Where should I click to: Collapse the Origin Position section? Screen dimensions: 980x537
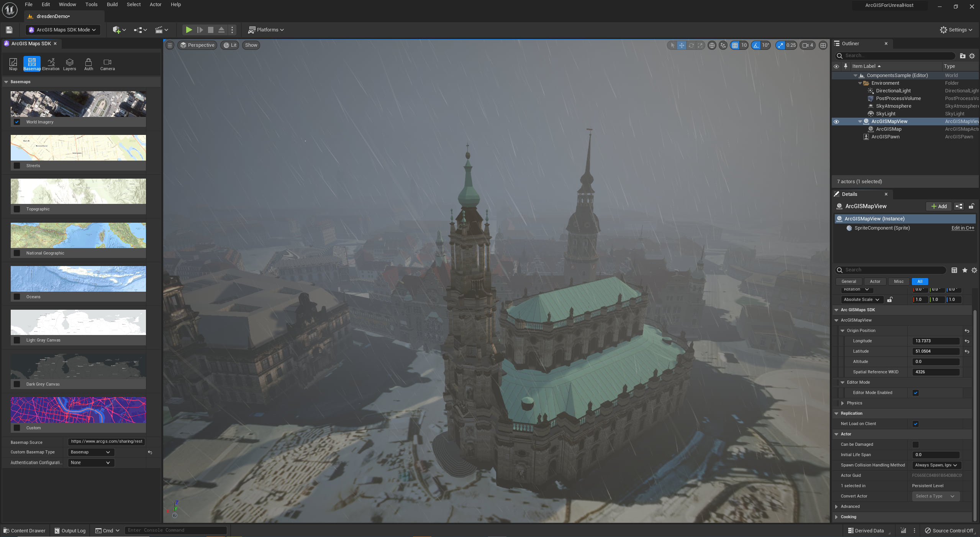point(842,330)
